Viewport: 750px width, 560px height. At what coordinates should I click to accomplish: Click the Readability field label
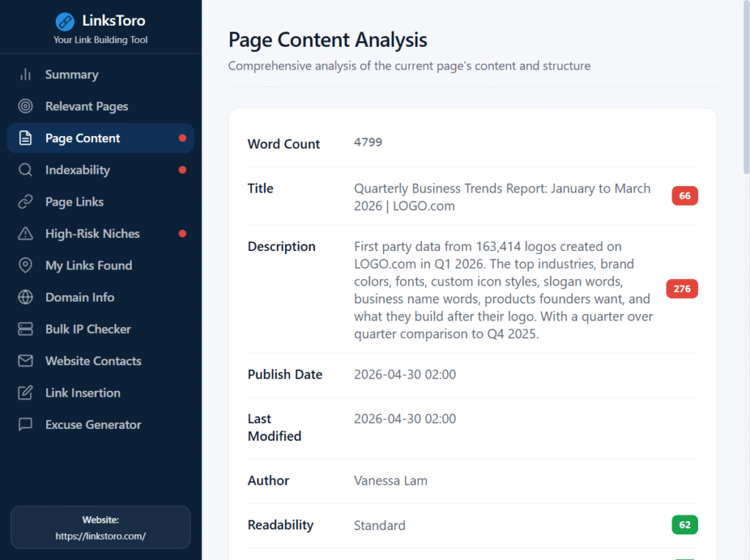coord(281,525)
